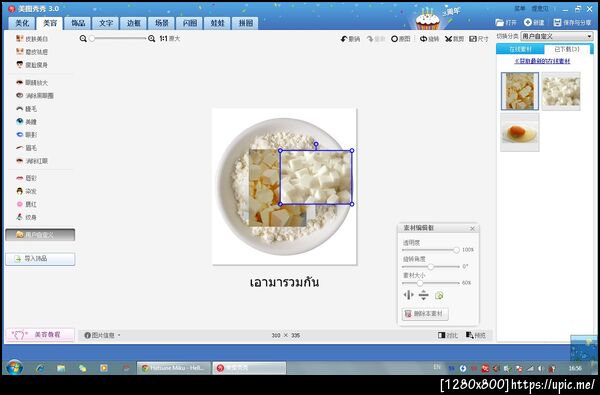Select the yellow tofu cubes material thumbnail

tap(520, 91)
